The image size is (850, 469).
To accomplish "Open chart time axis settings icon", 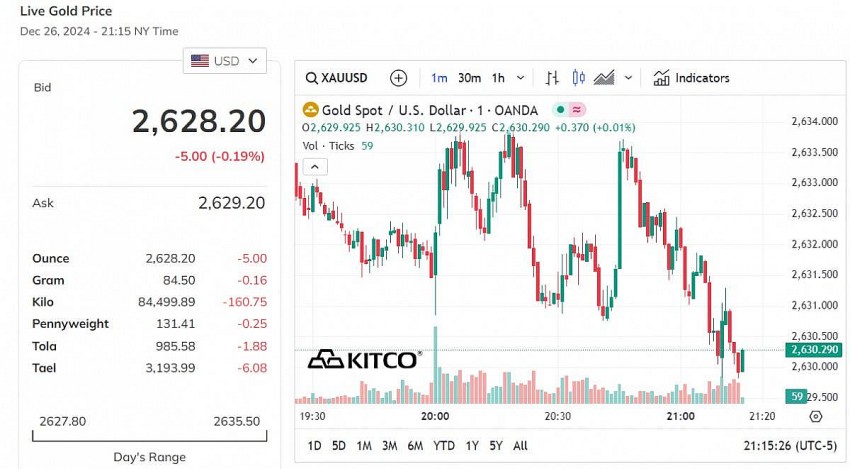I will click(815, 416).
